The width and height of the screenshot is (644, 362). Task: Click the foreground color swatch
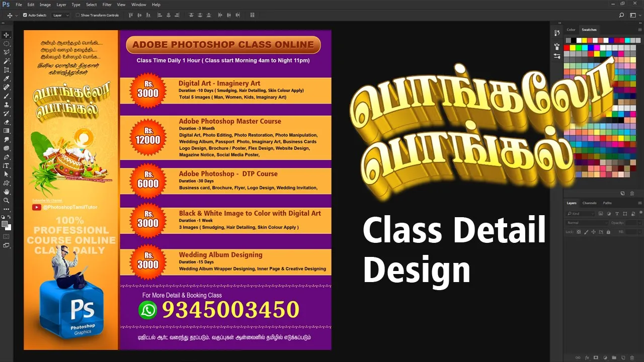pos(5,224)
